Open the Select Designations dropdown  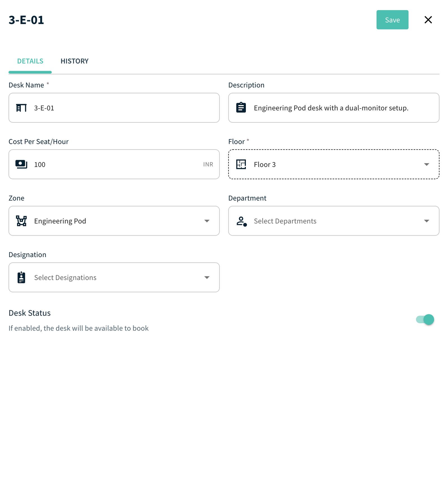click(114, 278)
